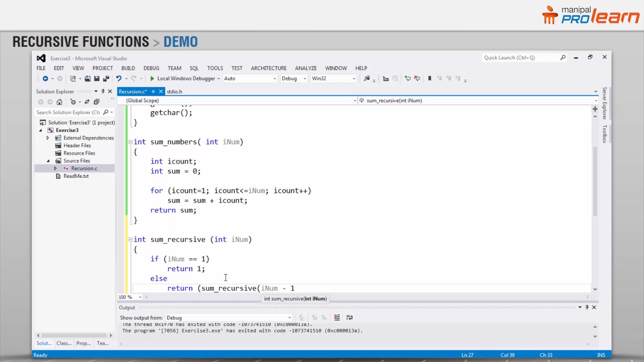Image resolution: width=644 pixels, height=362 pixels.
Task: Open the DEBUG menu
Action: 151,68
